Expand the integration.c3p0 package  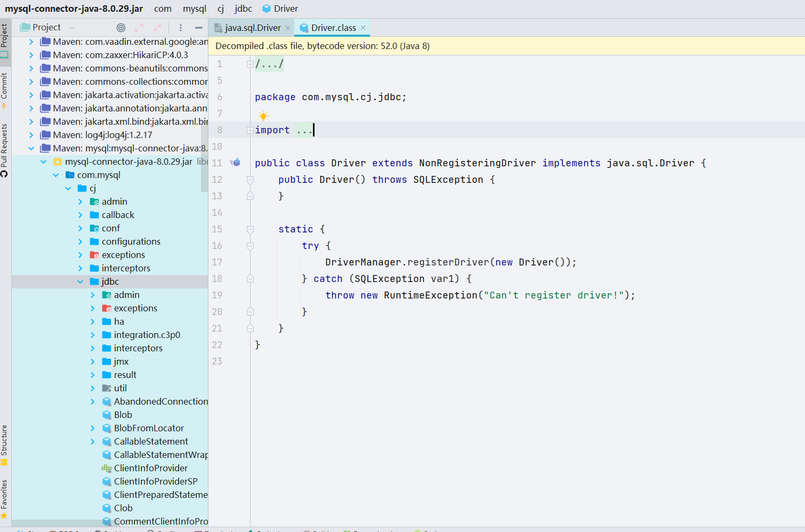tap(93, 335)
